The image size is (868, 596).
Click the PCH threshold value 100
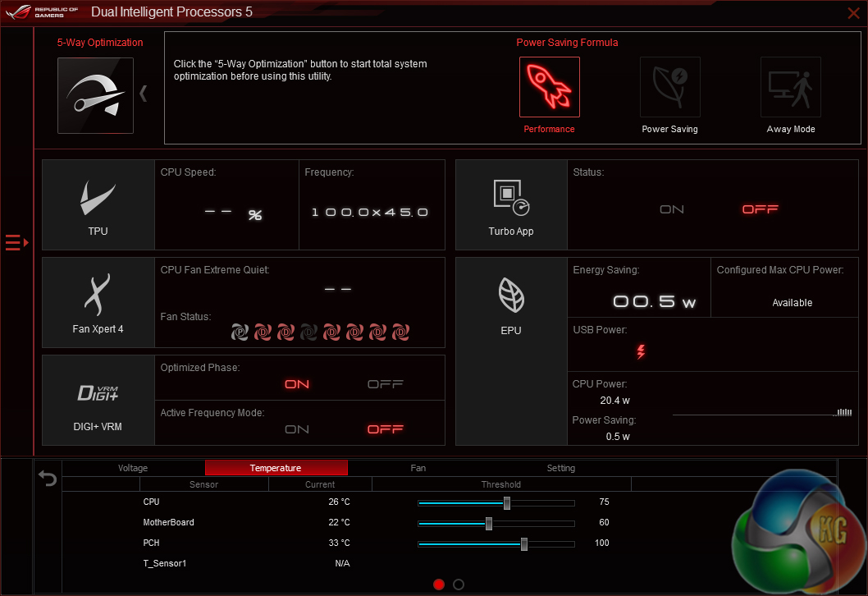tap(601, 543)
